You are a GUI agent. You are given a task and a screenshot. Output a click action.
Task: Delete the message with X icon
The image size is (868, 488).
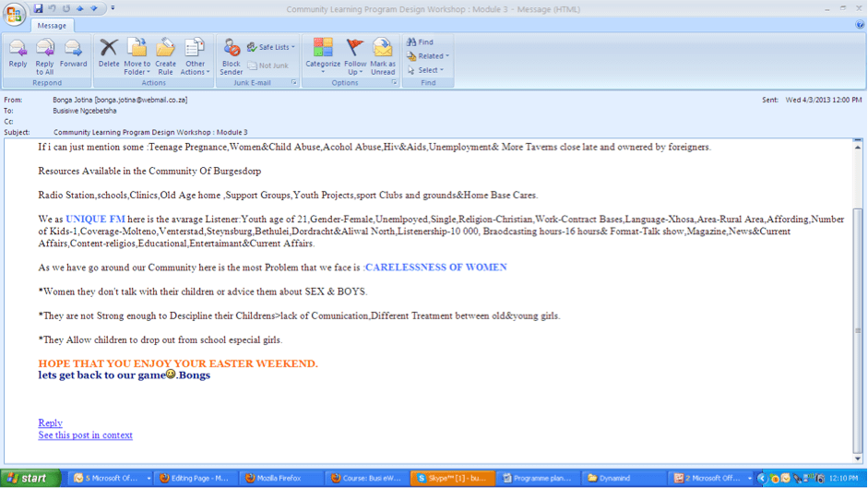click(109, 54)
